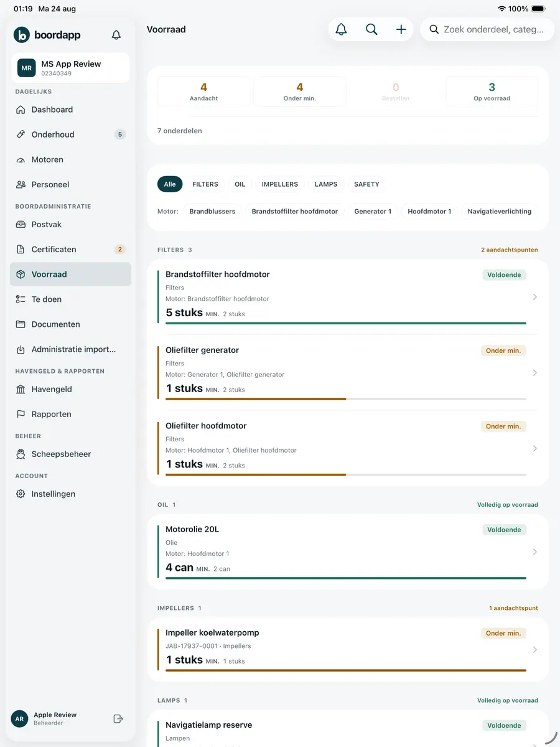The height and width of the screenshot is (747, 560).
Task: Filter by motor Navigatieverlichting chip
Action: [500, 211]
